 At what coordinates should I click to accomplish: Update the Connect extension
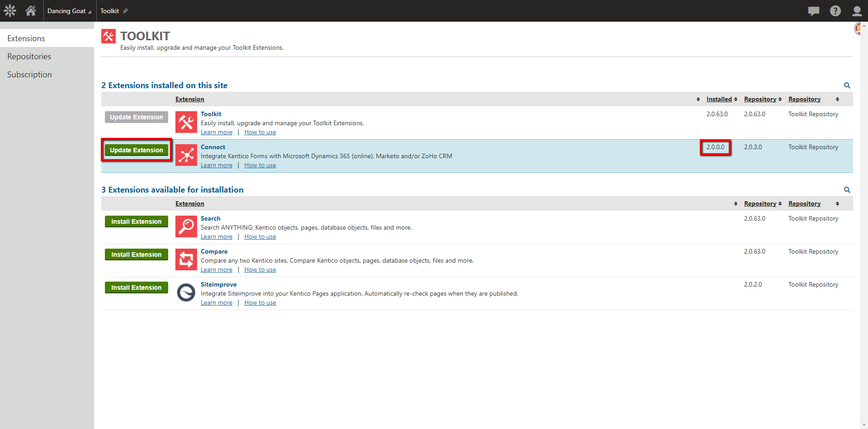click(137, 150)
